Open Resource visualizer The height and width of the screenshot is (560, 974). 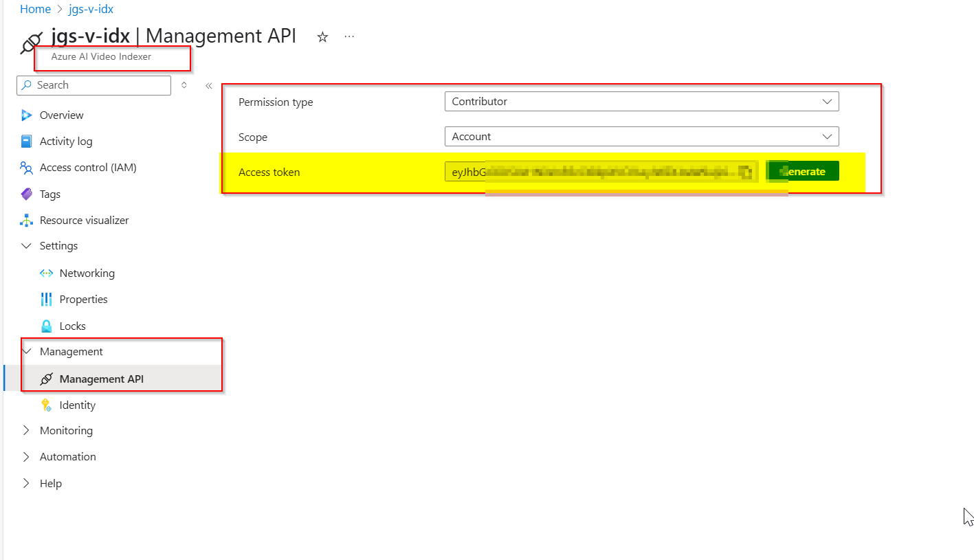(85, 220)
